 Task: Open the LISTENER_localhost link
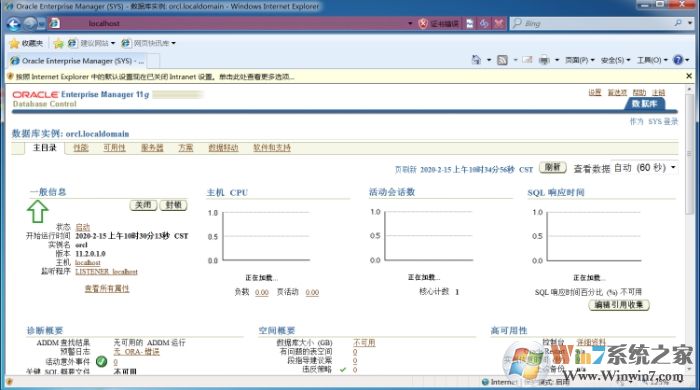[x=106, y=271]
